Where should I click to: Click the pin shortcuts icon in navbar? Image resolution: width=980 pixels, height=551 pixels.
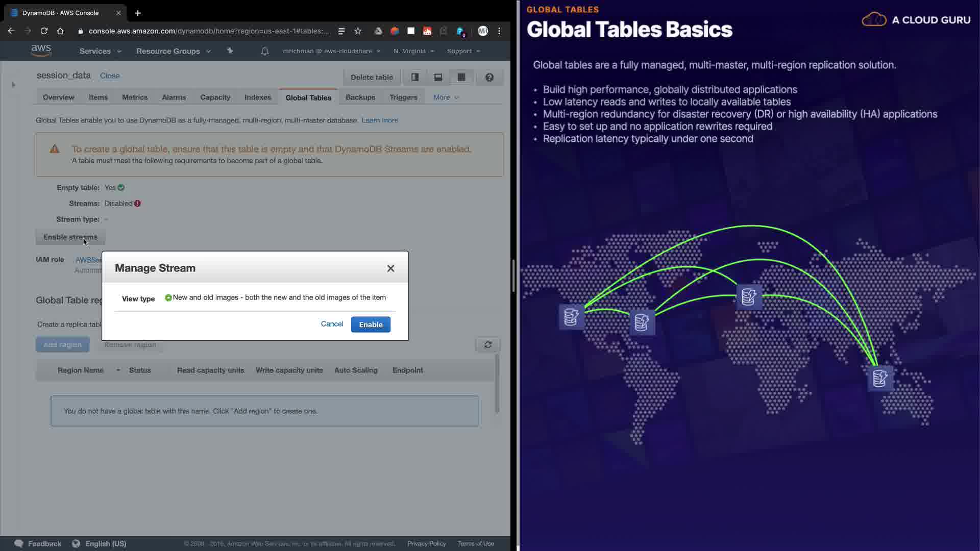[230, 51]
